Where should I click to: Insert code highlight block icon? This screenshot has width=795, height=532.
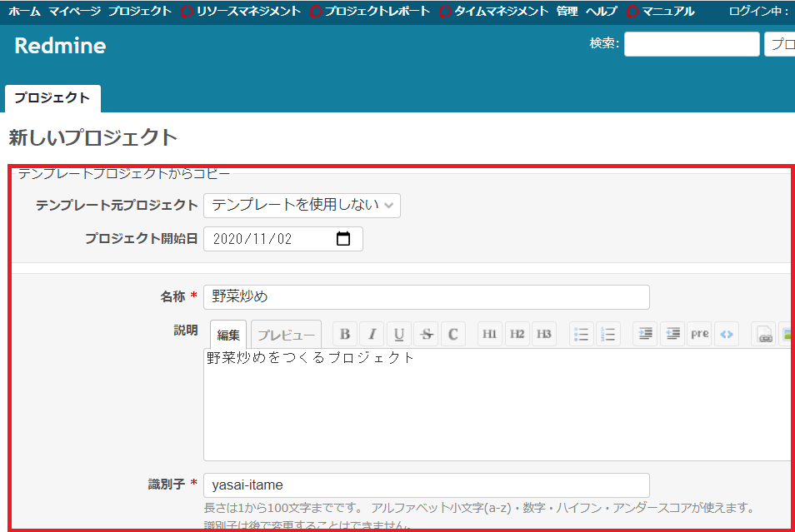click(727, 334)
